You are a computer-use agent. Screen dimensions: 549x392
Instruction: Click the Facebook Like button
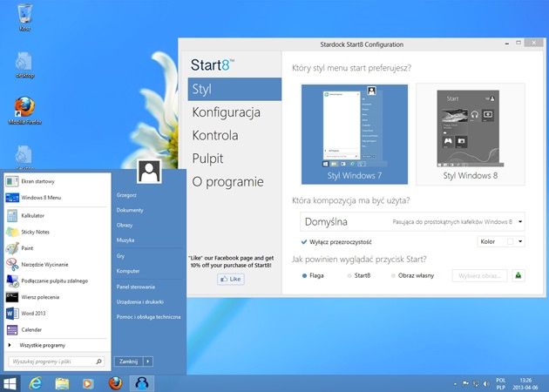[231, 279]
